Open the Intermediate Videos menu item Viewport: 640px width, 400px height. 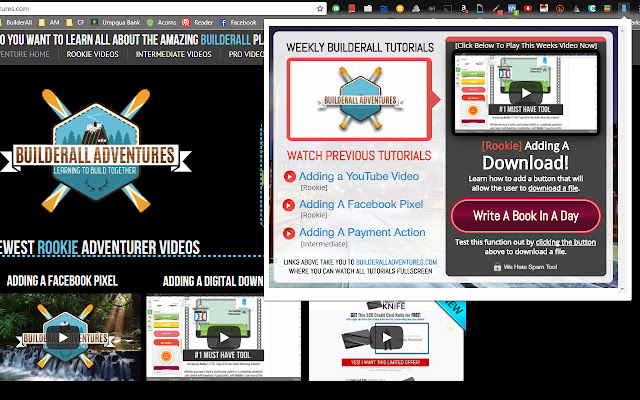[x=173, y=54]
